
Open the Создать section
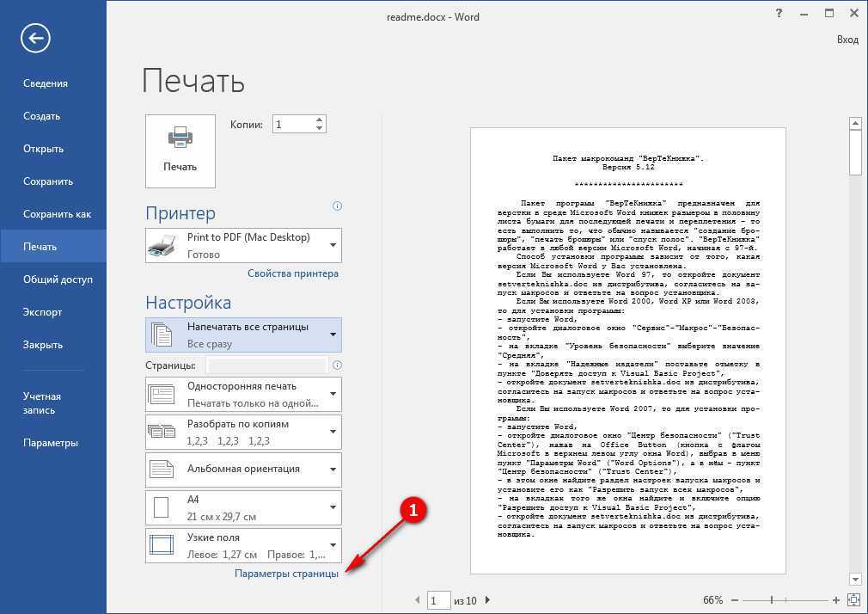coord(41,116)
